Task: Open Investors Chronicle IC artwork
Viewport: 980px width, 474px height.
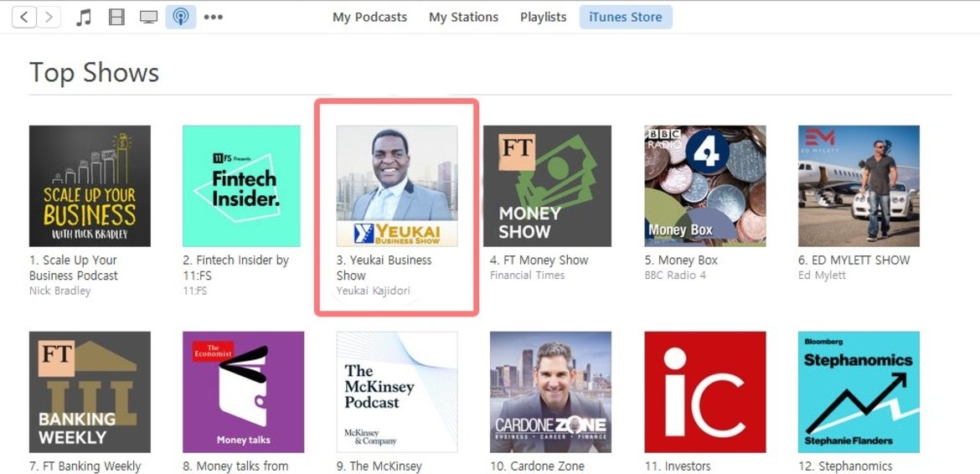Action: (705, 392)
